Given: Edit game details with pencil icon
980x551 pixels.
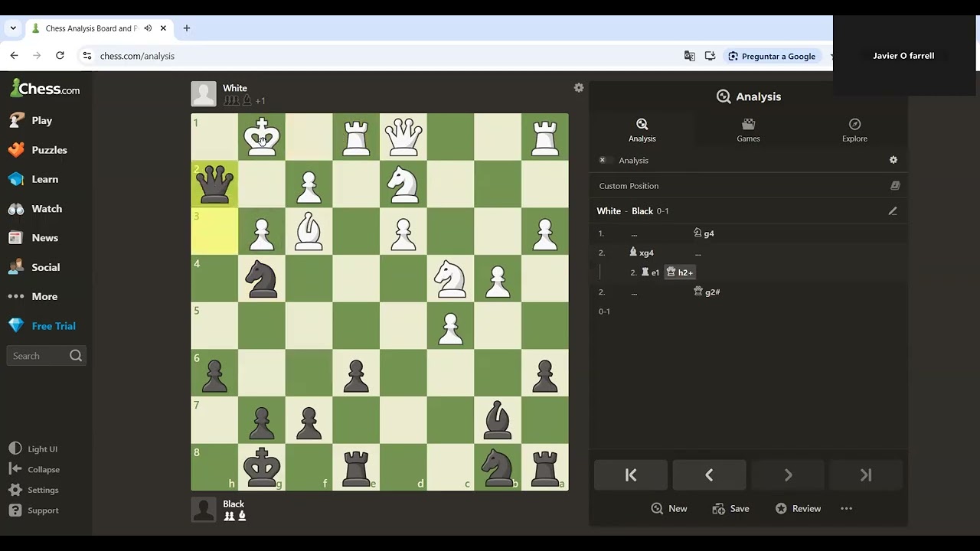Looking at the screenshot, I should coord(892,211).
